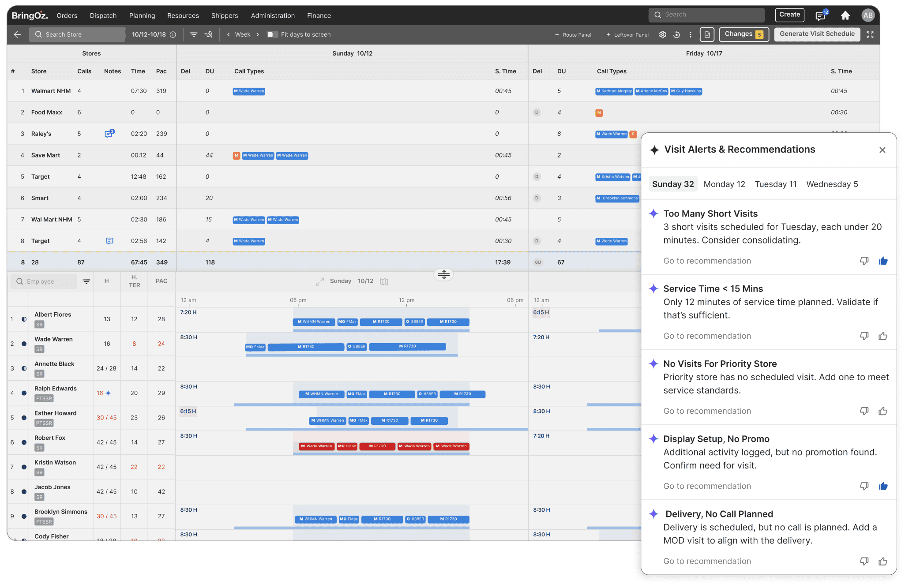
Task: Open schedule settings gear icon
Action: [x=662, y=34]
